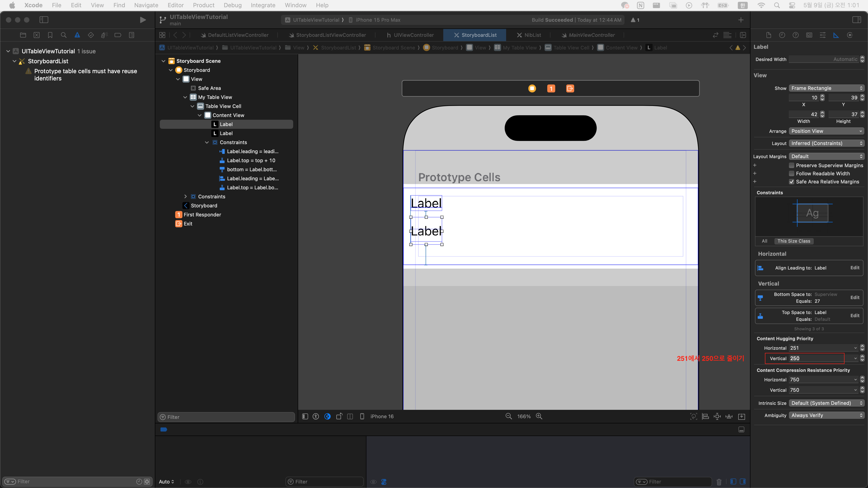
Task: Open the Test navigator diamond icon
Action: click(91, 35)
